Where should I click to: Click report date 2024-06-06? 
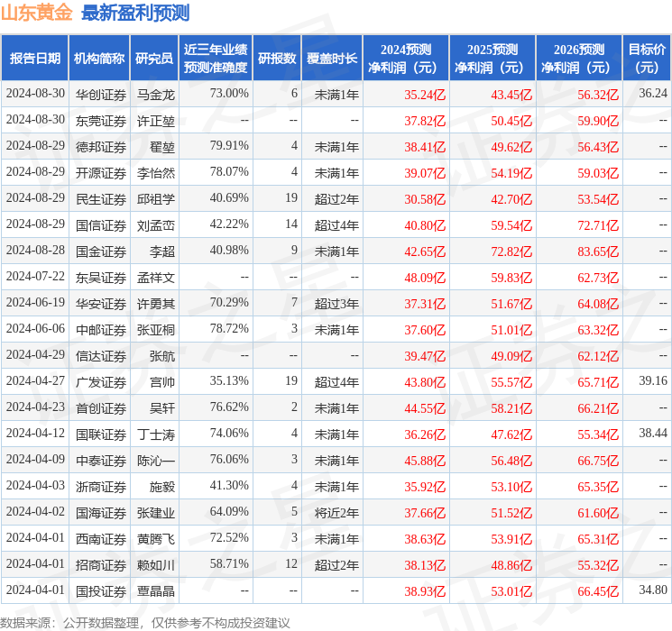coord(35,328)
